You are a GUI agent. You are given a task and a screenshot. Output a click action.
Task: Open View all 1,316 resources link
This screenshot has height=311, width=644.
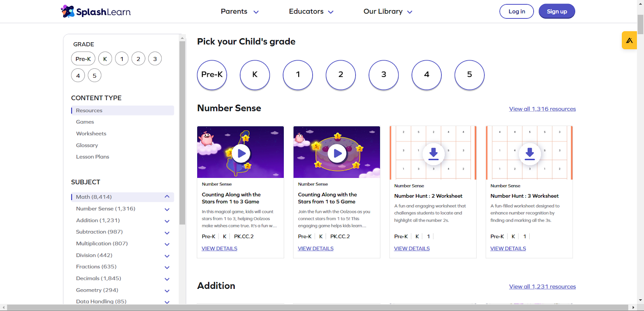click(542, 109)
